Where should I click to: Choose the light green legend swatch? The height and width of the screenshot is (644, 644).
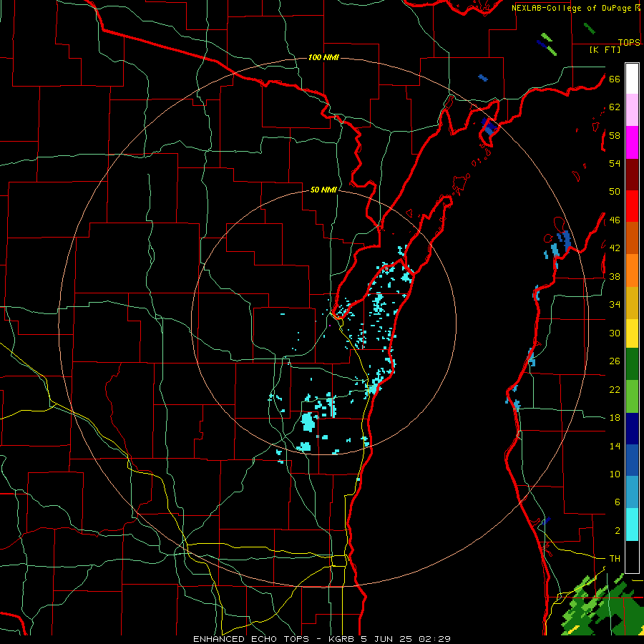tap(632, 396)
